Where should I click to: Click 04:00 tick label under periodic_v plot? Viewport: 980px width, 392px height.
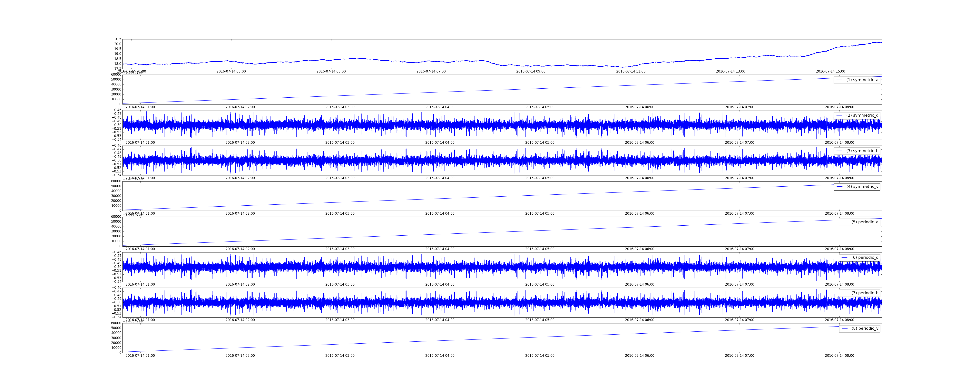click(x=440, y=356)
